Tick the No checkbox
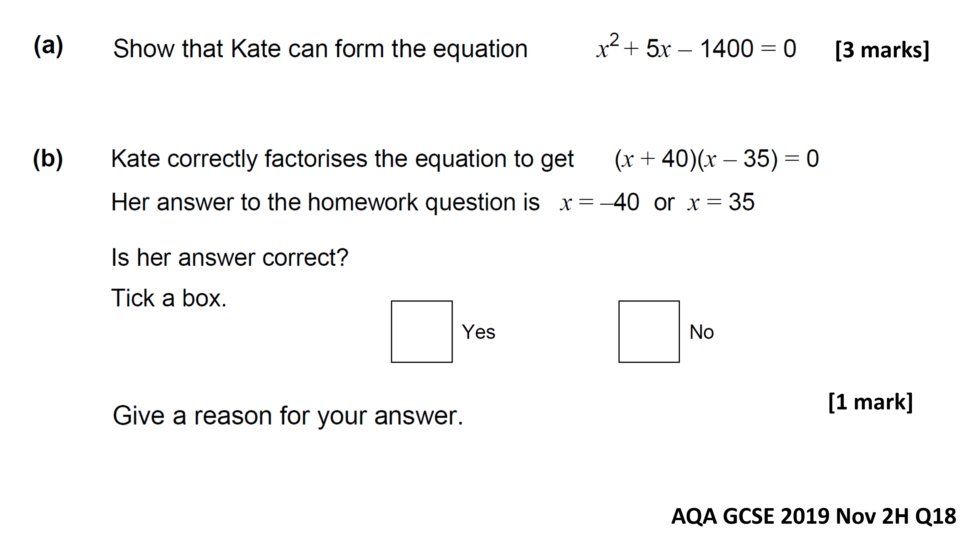980x551 pixels. click(x=649, y=332)
